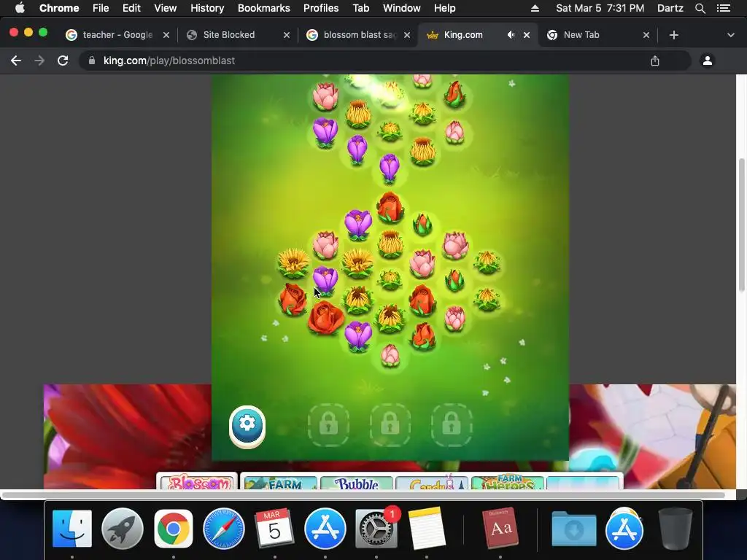
Task: Open the game settings gear button
Action: click(247, 426)
